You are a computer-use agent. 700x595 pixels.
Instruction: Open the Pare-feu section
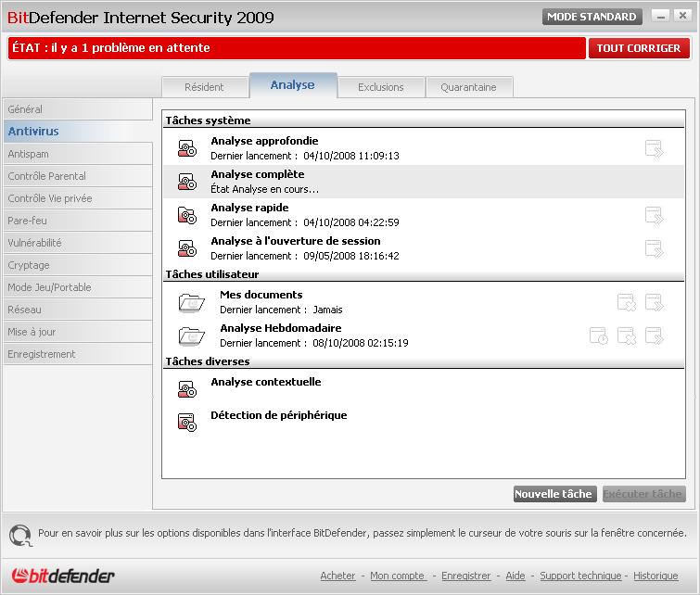pos(78,221)
